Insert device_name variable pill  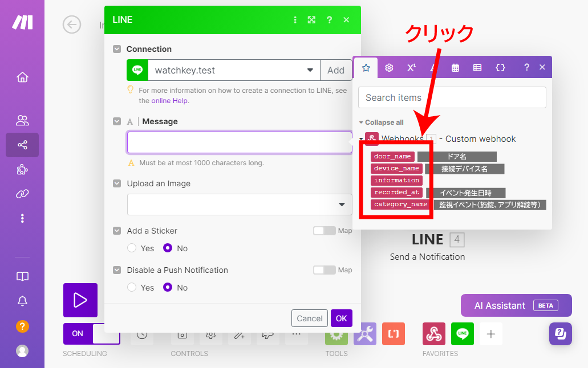click(396, 168)
